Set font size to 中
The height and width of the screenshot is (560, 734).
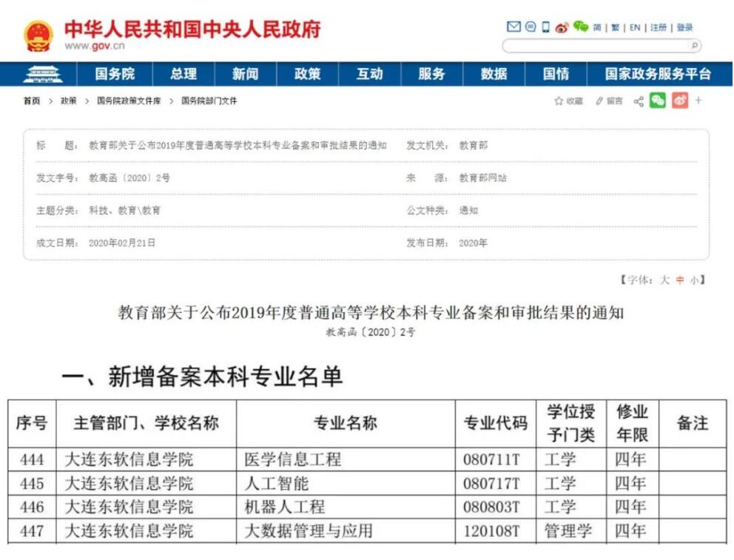(680, 280)
